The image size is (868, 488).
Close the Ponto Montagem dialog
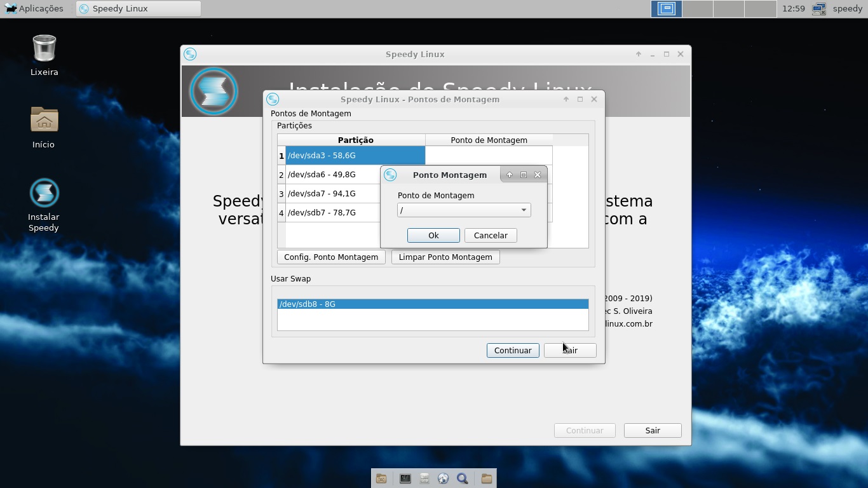538,175
